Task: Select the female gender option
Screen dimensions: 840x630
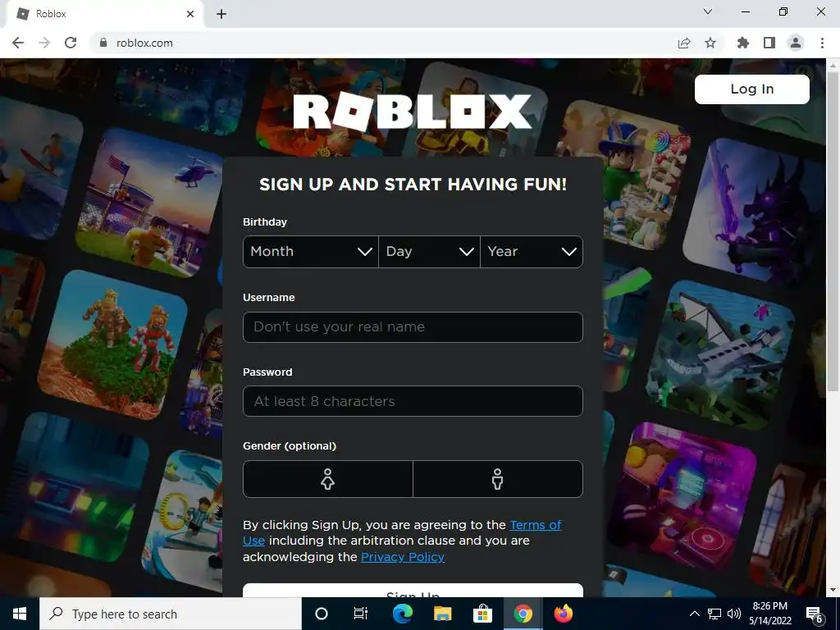Action: pyautogui.click(x=328, y=479)
